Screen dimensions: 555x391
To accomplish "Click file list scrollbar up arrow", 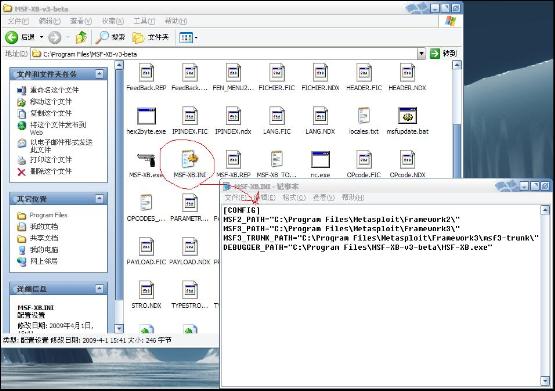I will (x=457, y=65).
